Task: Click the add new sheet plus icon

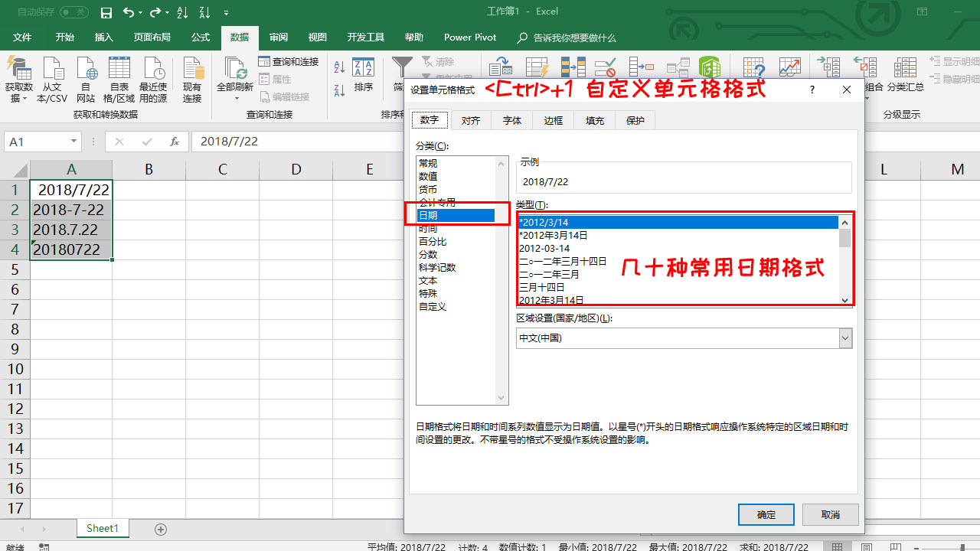Action: tap(161, 529)
